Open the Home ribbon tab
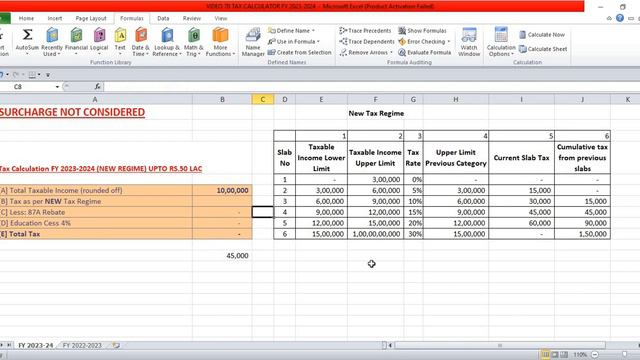This screenshot has width=640, height=360. [26, 18]
